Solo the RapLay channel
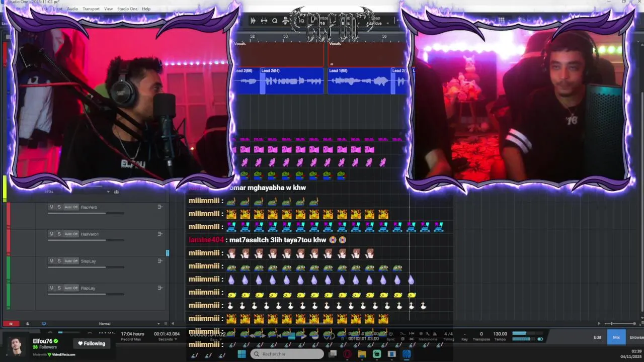 (59, 288)
